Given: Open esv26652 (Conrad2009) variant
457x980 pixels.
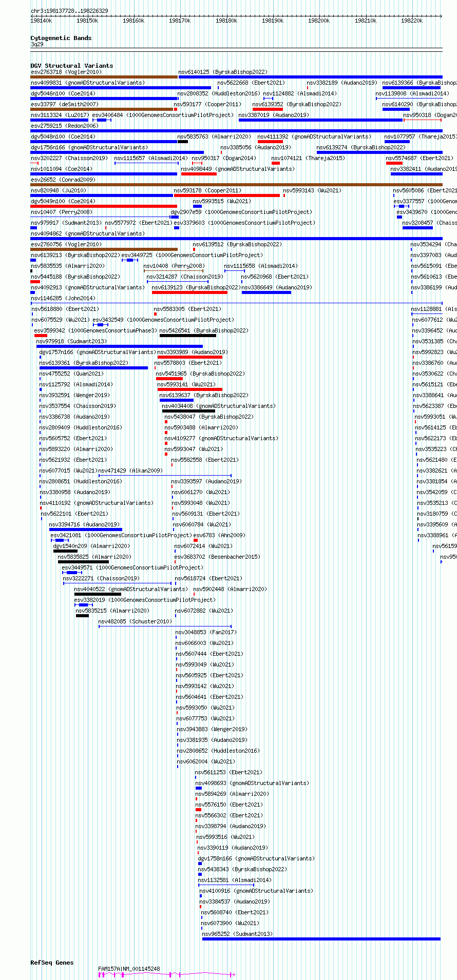Looking at the screenshot, I should coord(63,180).
